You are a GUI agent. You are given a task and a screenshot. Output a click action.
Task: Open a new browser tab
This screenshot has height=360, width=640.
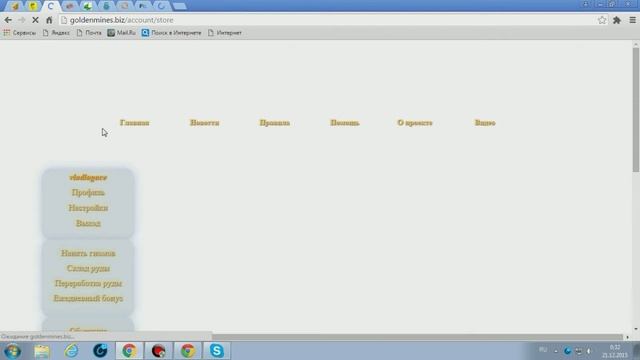[x=180, y=6]
